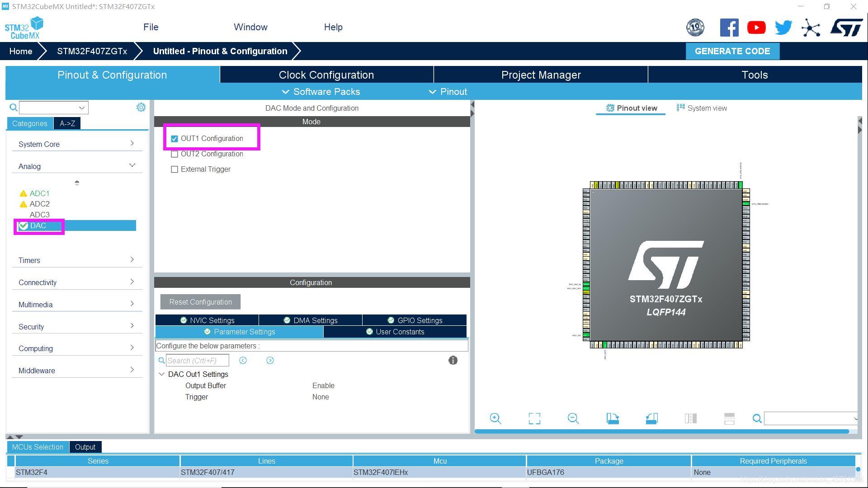Click the best-fit pinout icon

(534, 418)
